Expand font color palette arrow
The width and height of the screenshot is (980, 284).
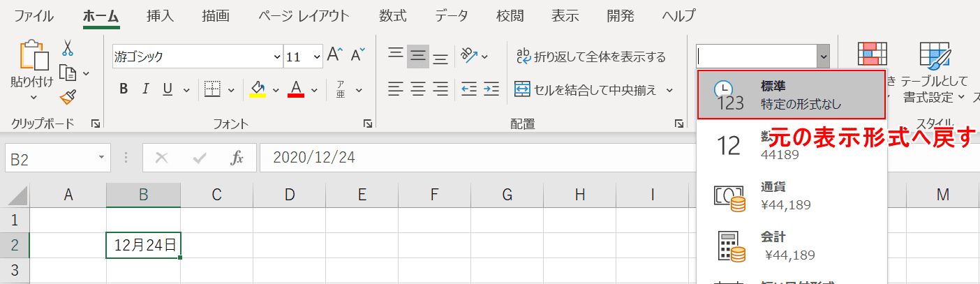coord(314,89)
